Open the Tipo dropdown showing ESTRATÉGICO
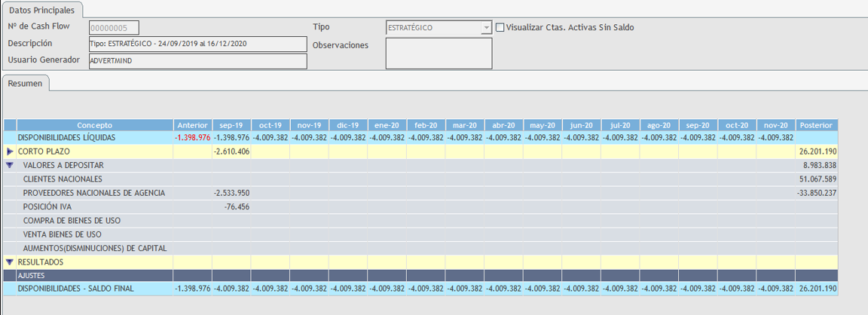The height and width of the screenshot is (315, 868). pyautogui.click(x=487, y=28)
